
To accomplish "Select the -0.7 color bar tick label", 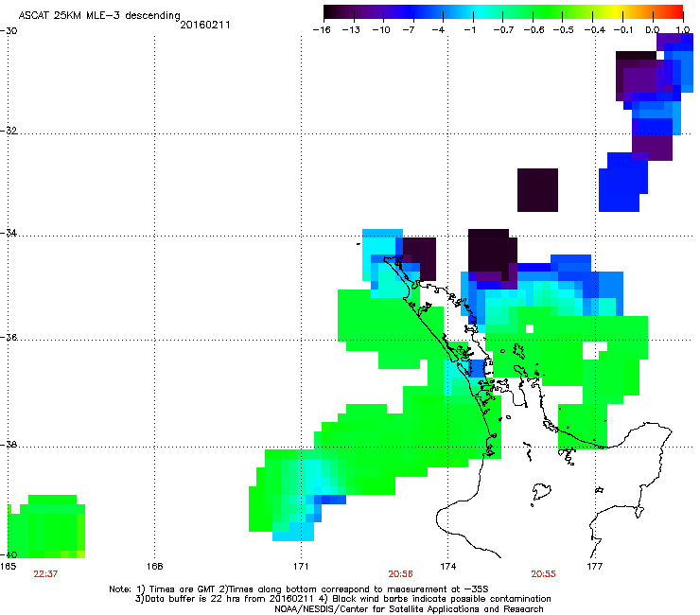I will (x=503, y=30).
